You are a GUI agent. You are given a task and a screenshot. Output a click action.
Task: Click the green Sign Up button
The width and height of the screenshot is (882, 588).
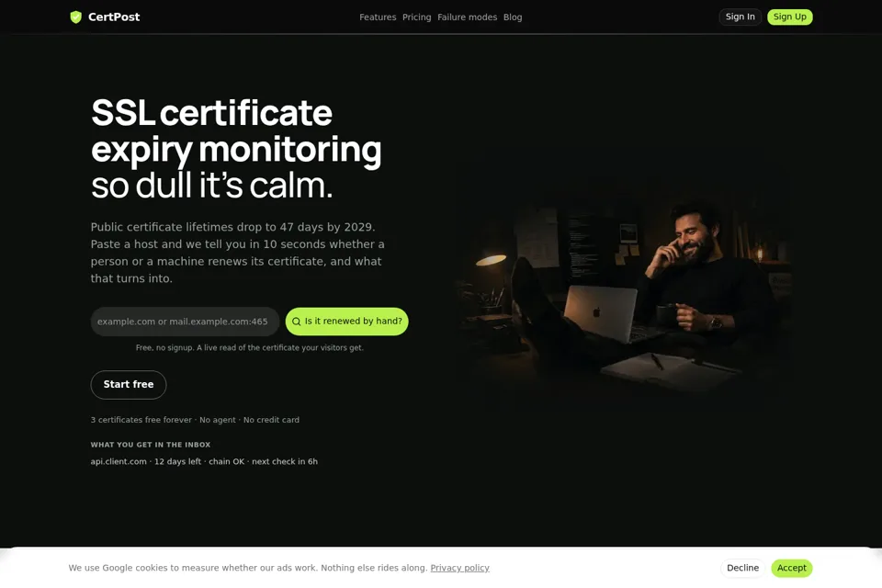click(789, 17)
